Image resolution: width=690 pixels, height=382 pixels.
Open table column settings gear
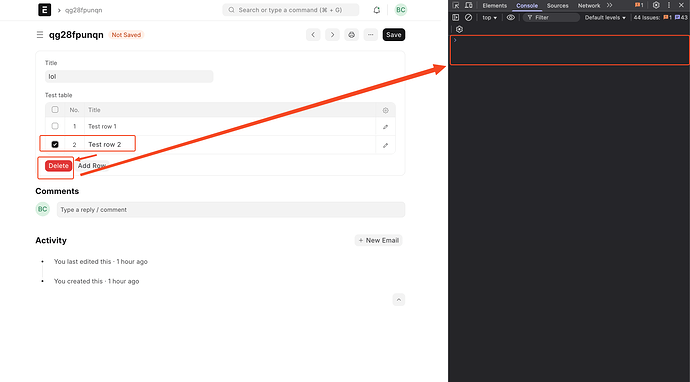coord(385,110)
